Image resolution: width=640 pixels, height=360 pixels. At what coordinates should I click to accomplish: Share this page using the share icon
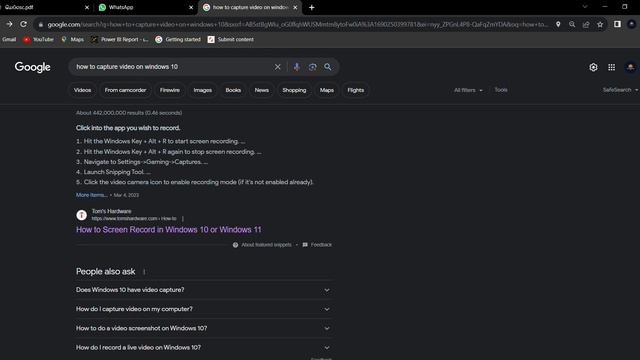tap(586, 24)
